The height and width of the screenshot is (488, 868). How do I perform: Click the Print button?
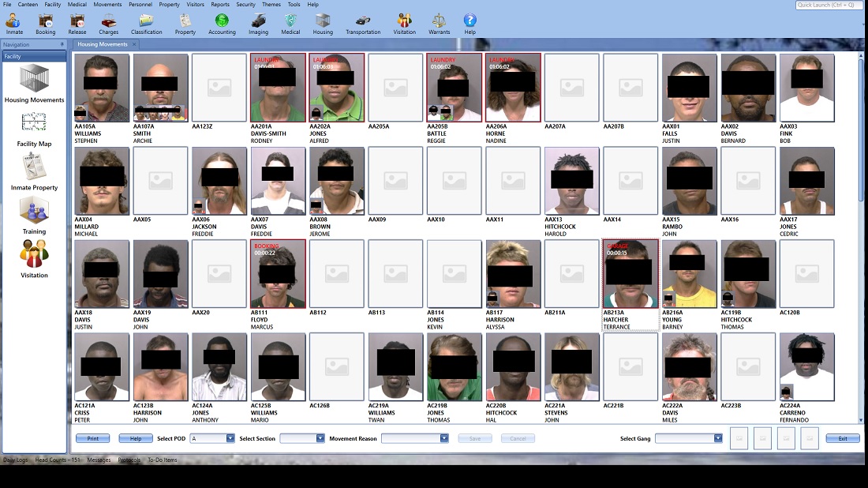[x=92, y=438]
